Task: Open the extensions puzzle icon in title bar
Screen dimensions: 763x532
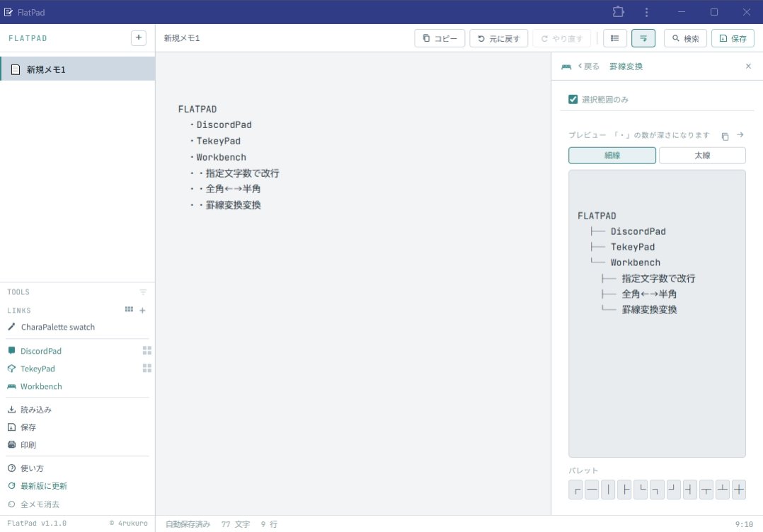Action: pyautogui.click(x=618, y=11)
